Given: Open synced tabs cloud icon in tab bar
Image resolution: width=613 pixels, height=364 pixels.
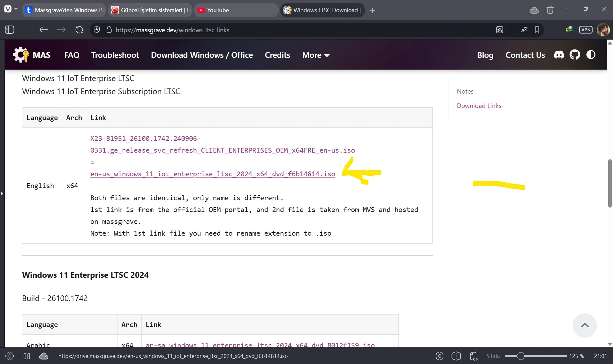Looking at the screenshot, I should pyautogui.click(x=534, y=10).
